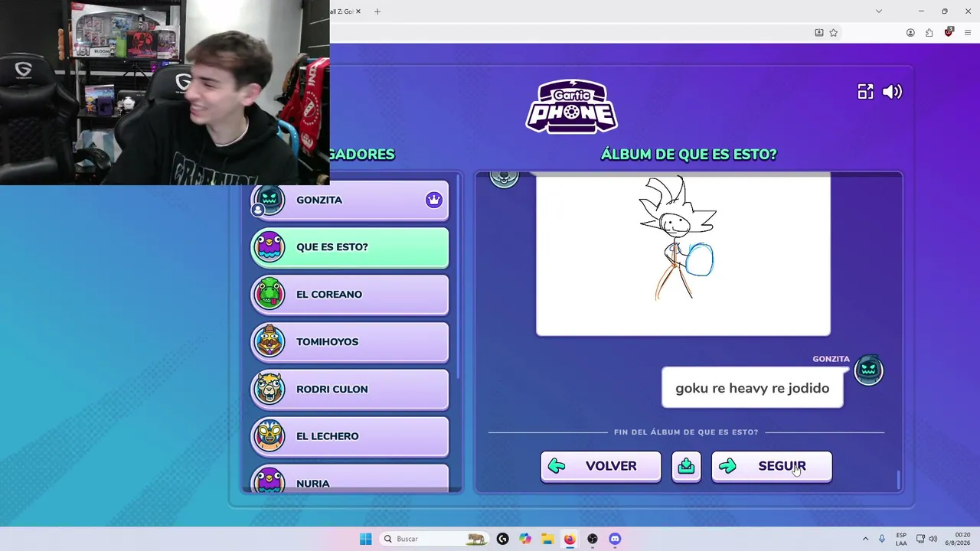Show hidden system tray icons
Image resolution: width=980 pixels, height=551 pixels.
click(865, 539)
